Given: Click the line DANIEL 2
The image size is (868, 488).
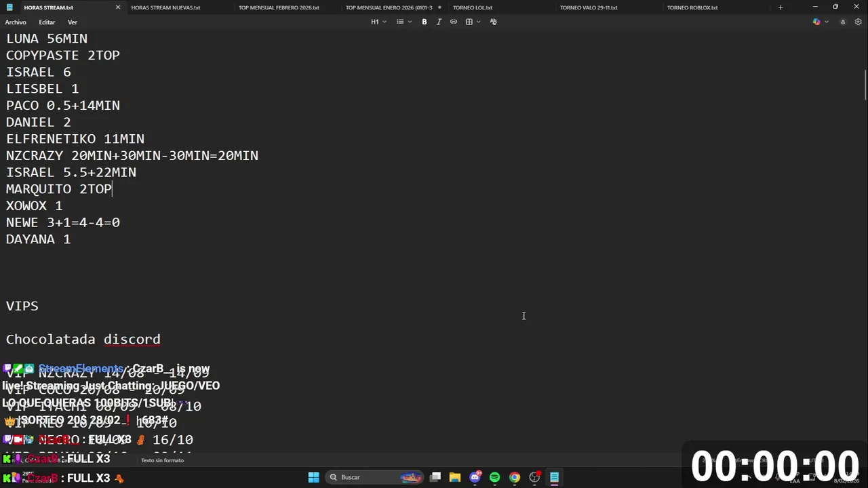Looking at the screenshot, I should tap(39, 122).
